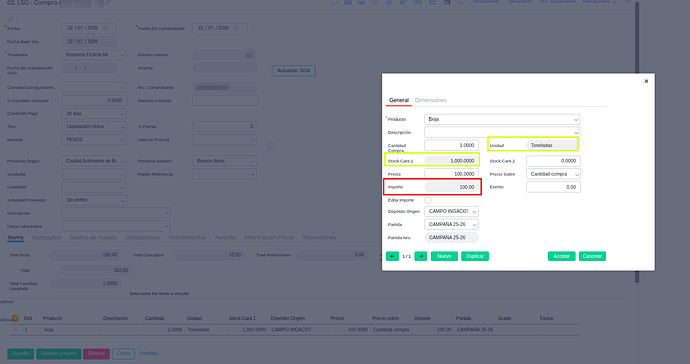690x364 pixels.
Task: Open the Partida dropdown with CAMPAÑA 25-26
Action: (x=451, y=224)
